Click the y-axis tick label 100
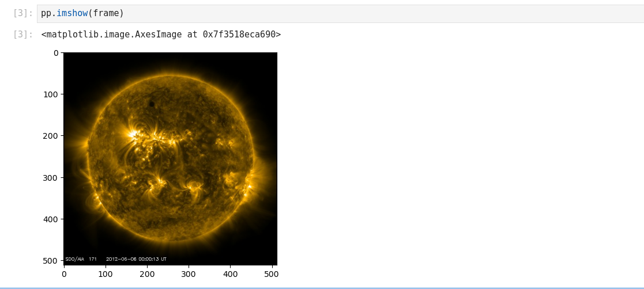Viewport: 644px width, 289px height. point(51,94)
